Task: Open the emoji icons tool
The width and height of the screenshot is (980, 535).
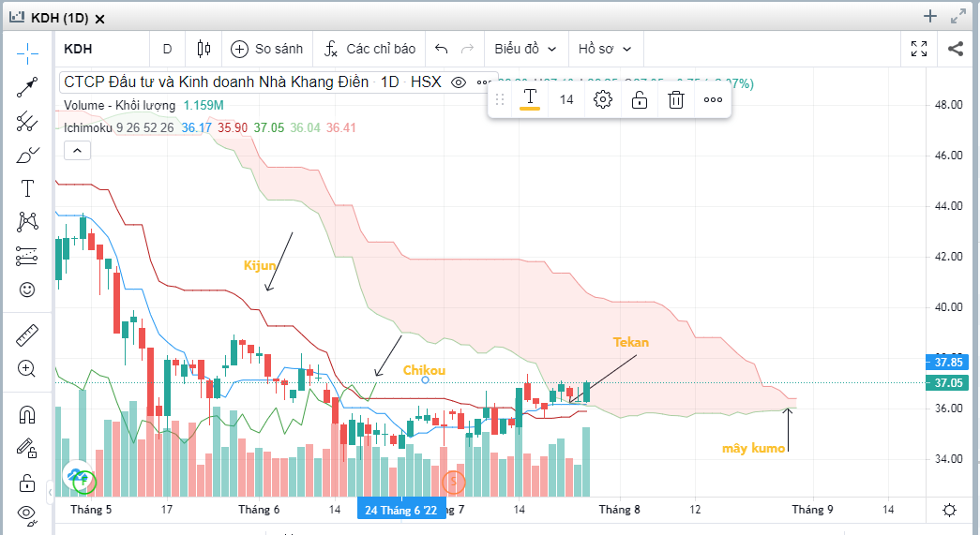Action: (x=27, y=290)
